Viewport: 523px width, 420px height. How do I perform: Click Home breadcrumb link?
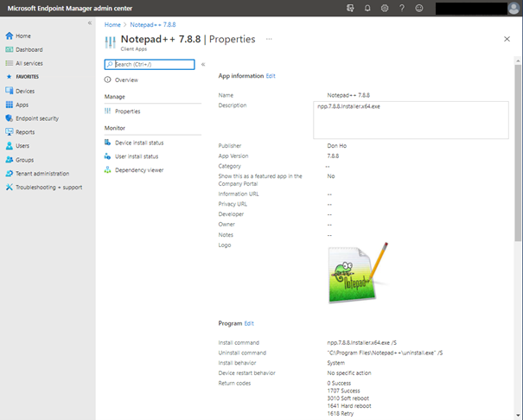[112, 25]
